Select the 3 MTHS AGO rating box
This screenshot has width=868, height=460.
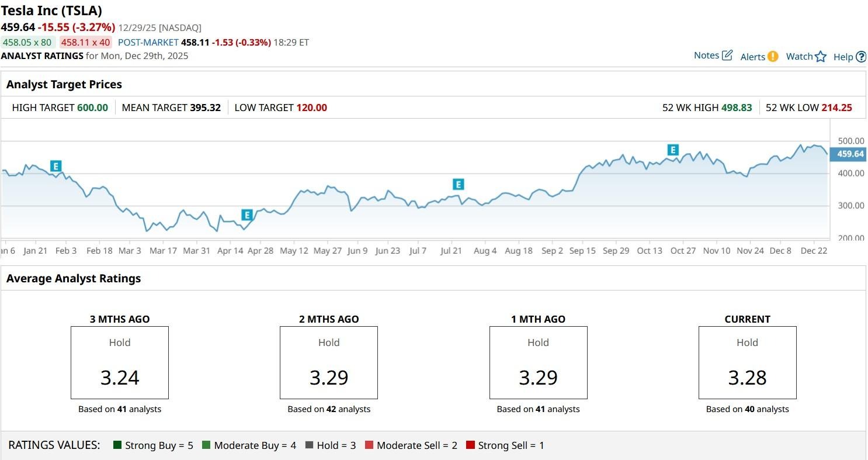pos(120,362)
